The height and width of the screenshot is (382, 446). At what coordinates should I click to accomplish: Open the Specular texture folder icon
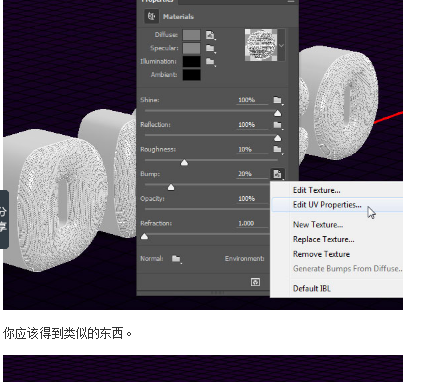(210, 49)
